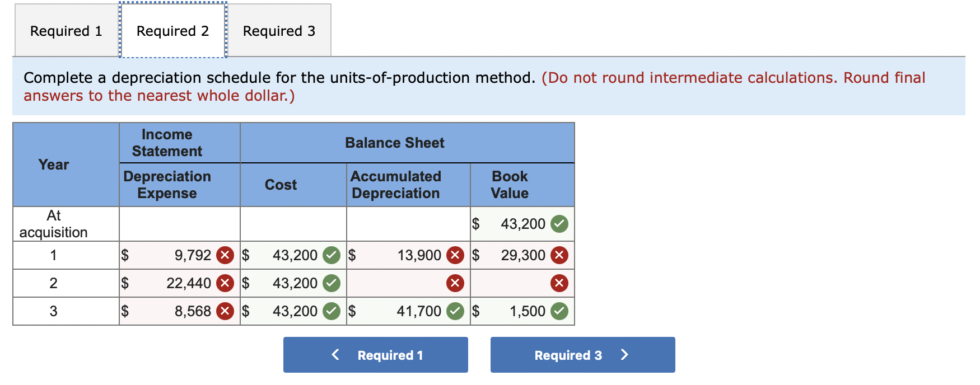This screenshot has width=980, height=385.
Task: Click the Required 3 navigation button
Action: click(x=581, y=354)
